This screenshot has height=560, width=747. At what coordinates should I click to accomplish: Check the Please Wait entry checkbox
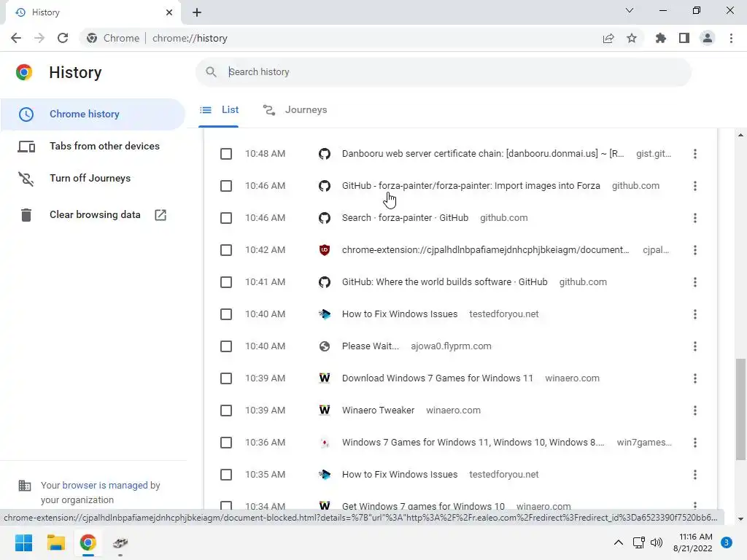(226, 346)
